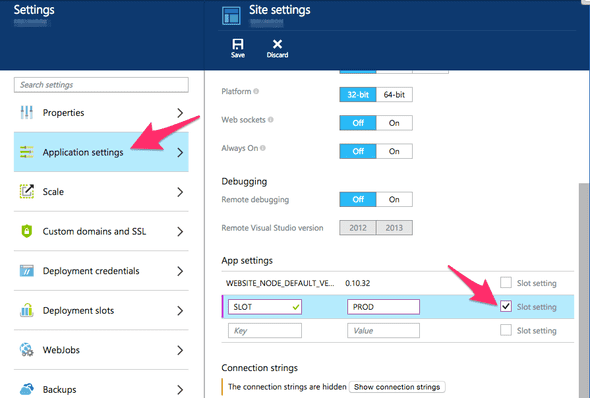Click the Backups cloud icon

click(x=27, y=389)
